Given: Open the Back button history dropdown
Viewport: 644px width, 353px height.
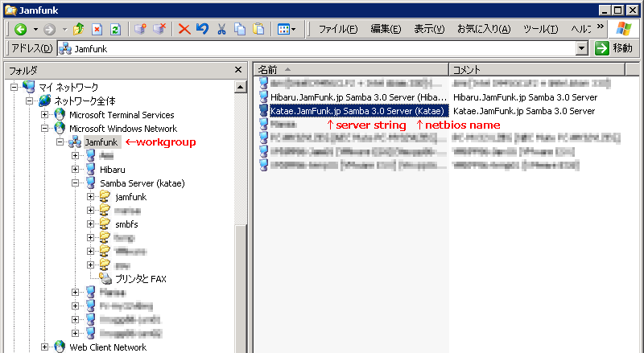Looking at the screenshot, I should coord(35,29).
